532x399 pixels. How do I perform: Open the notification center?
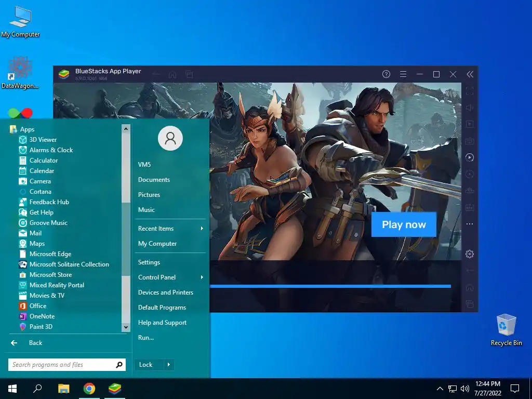[x=515, y=389]
